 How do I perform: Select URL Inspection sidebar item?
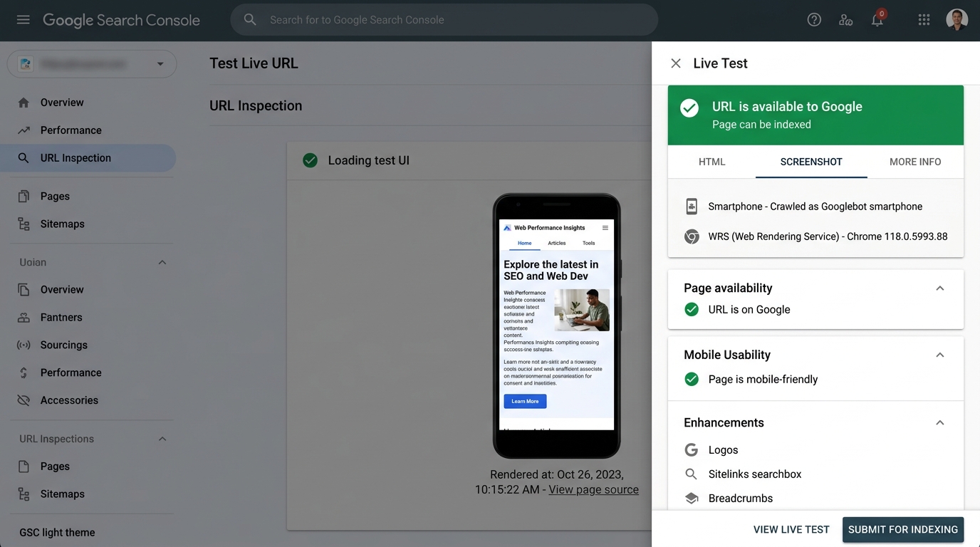[x=88, y=158]
